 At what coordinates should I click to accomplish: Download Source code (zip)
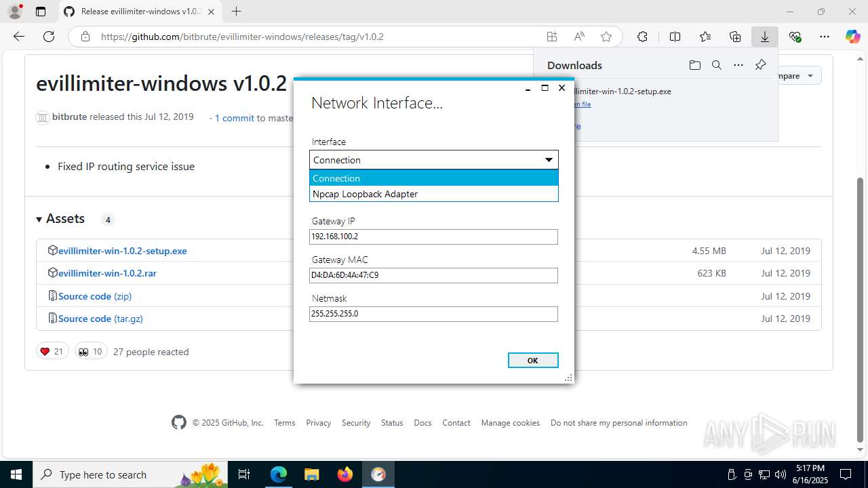[95, 296]
